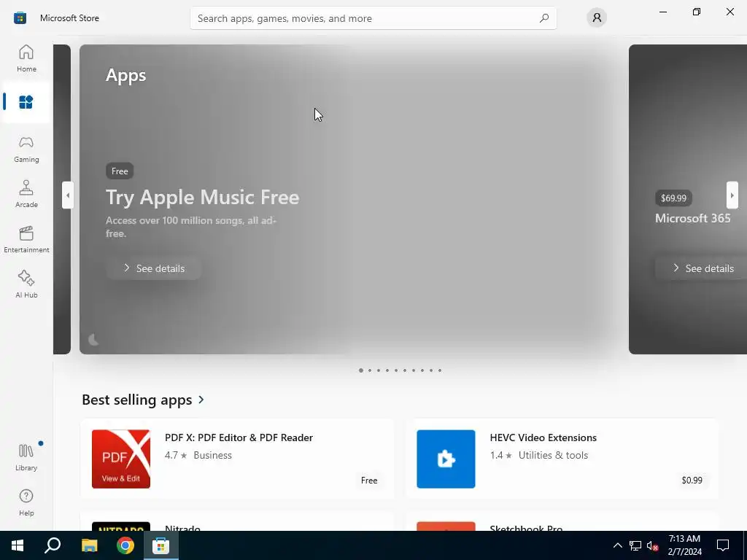Open the Entertainment section
Screen dimensions: 747x560
tap(26, 239)
